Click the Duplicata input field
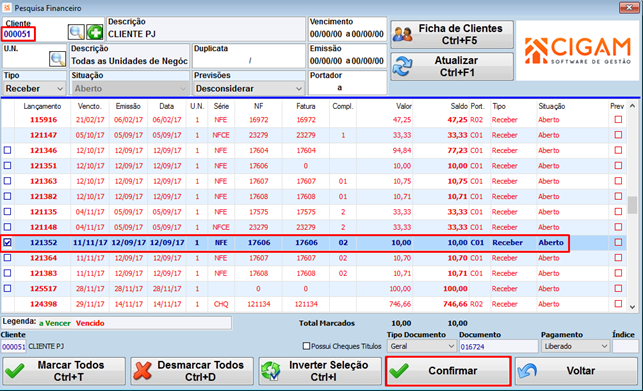 point(249,61)
